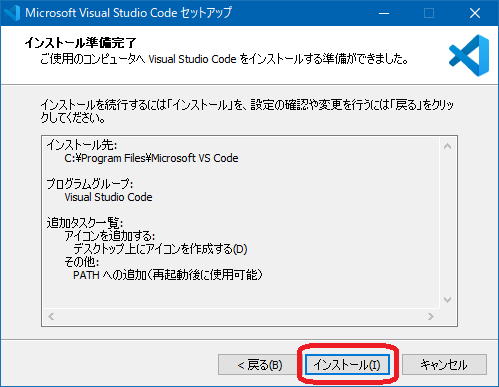499x387 pixels.
Task: Click the 'プログラムグループ:' label
Action: [x=90, y=184]
